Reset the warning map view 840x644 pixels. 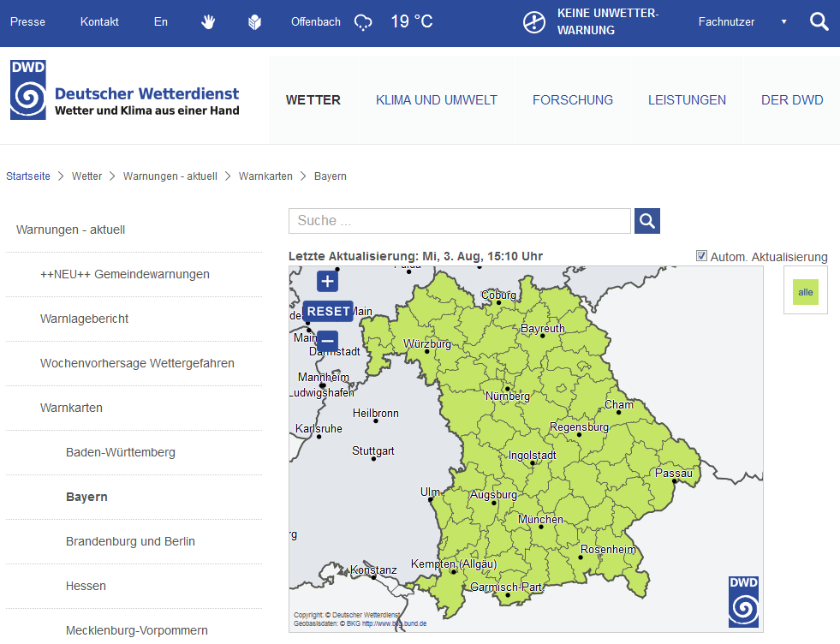(x=328, y=311)
